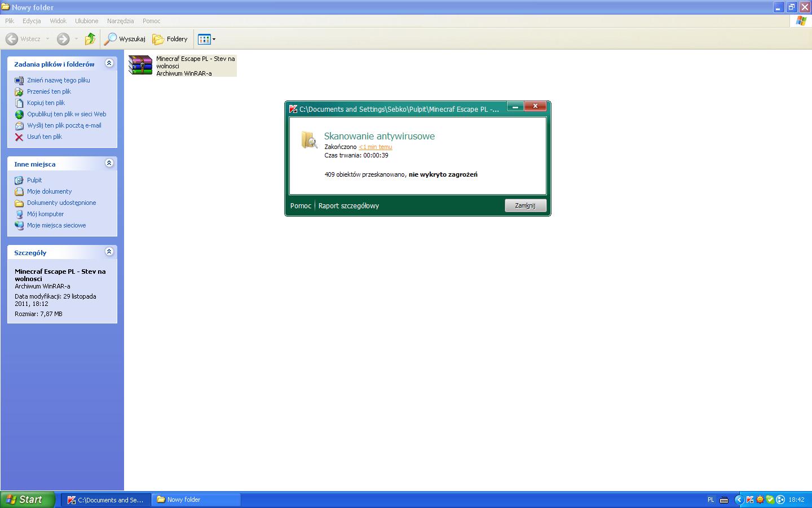Collapse the Zadania plików i folderów panel
The image size is (812, 508).
point(109,63)
